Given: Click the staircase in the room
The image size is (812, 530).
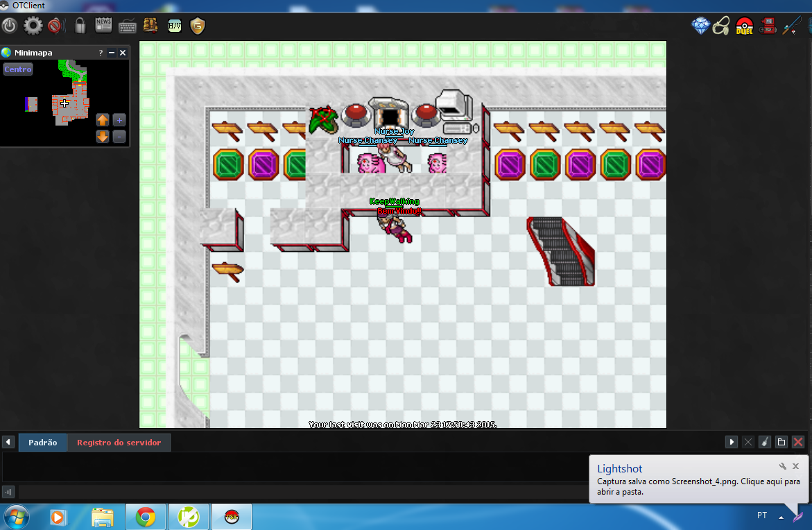Looking at the screenshot, I should 562,251.
